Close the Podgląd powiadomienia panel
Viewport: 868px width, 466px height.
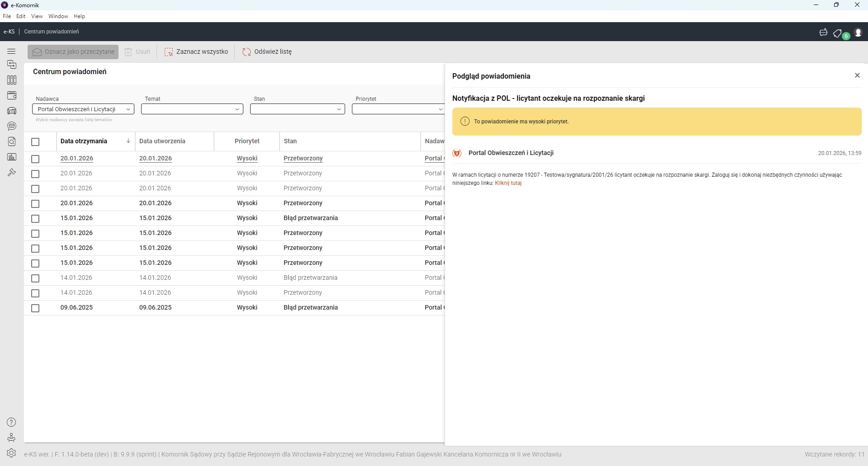857,75
